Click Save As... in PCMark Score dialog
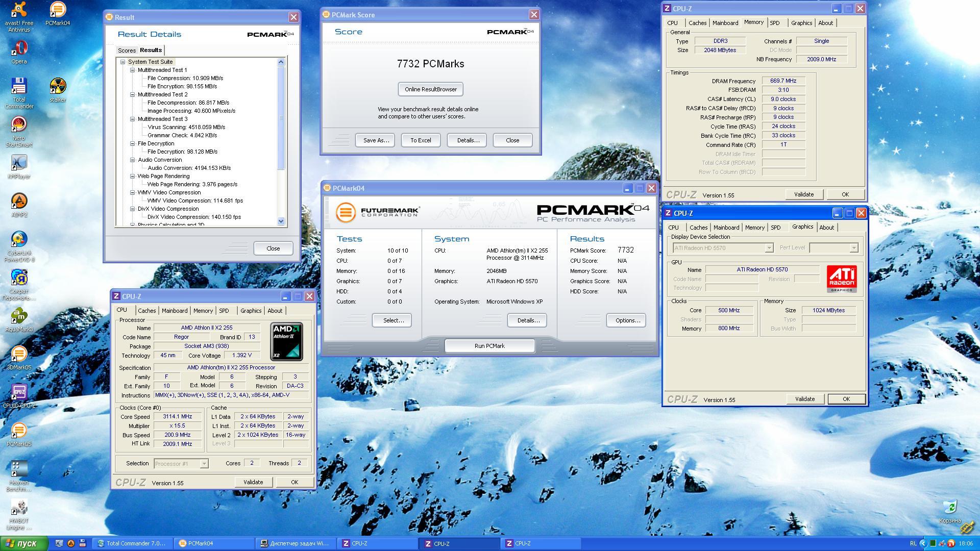The image size is (980, 551). (375, 140)
